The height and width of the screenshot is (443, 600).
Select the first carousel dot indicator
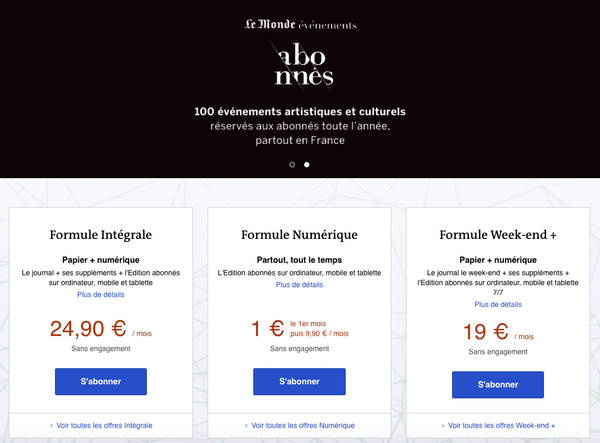pyautogui.click(x=292, y=163)
